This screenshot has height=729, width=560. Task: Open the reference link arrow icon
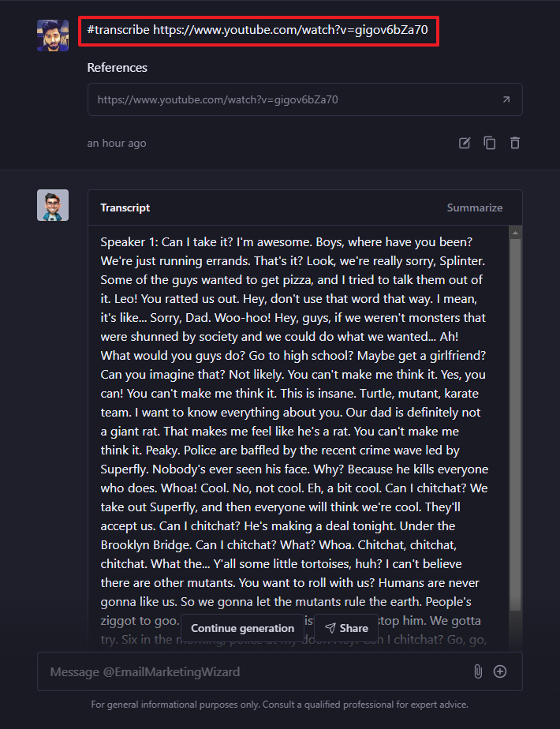[x=506, y=100]
